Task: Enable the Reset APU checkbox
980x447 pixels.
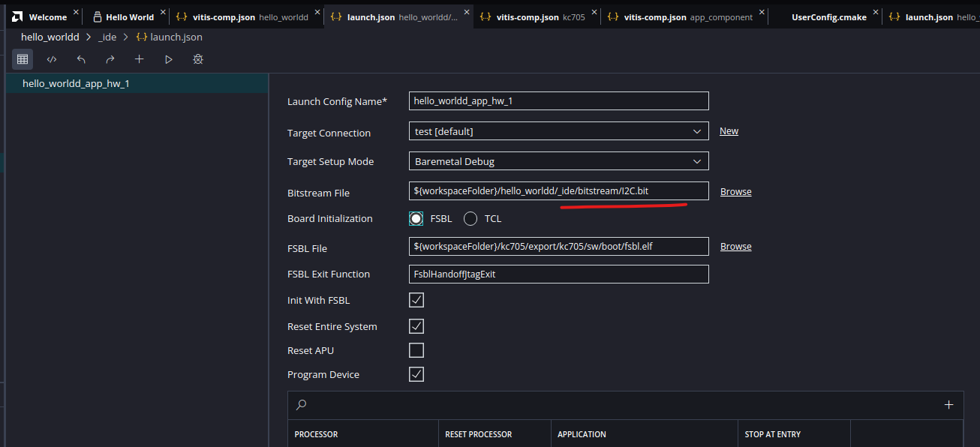Action: click(416, 350)
